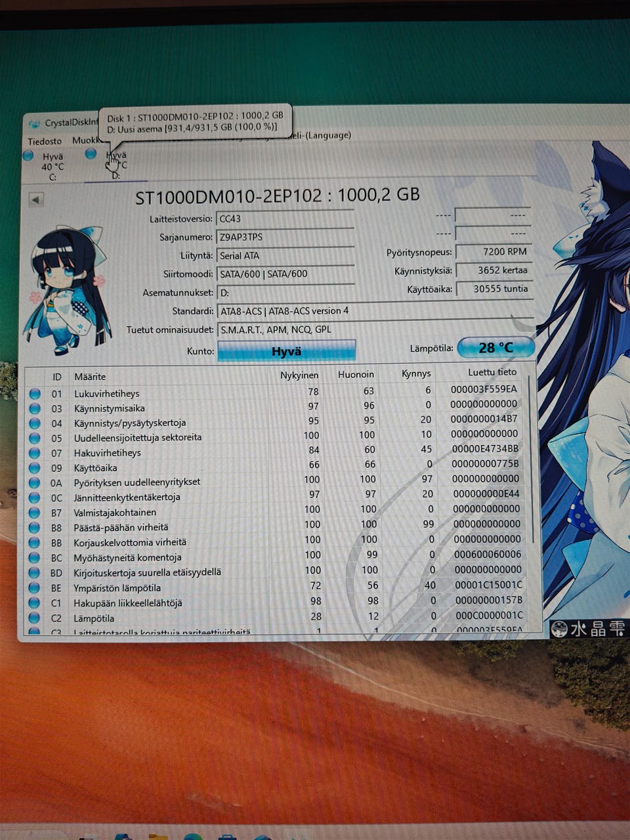The image size is (630, 840).
Task: Click the 28 °C temperature button
Action: click(x=495, y=347)
